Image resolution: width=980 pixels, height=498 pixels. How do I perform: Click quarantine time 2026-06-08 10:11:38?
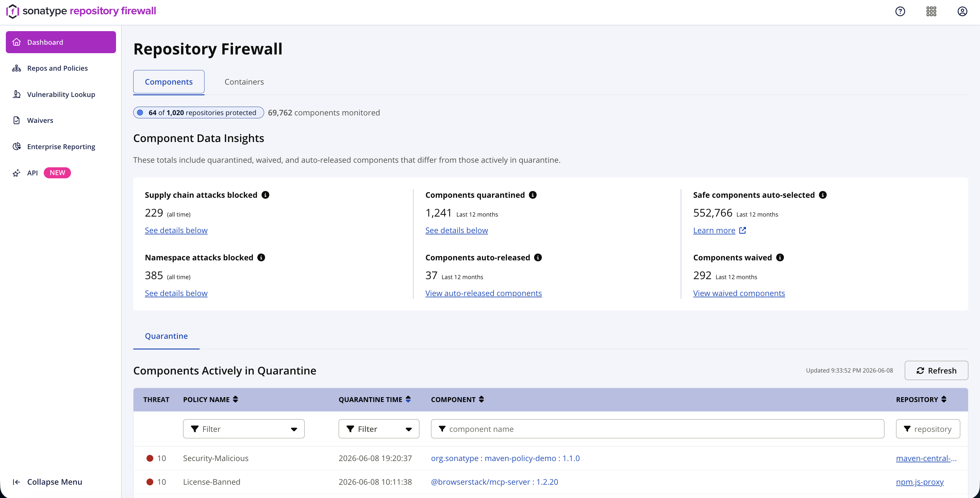click(x=375, y=482)
